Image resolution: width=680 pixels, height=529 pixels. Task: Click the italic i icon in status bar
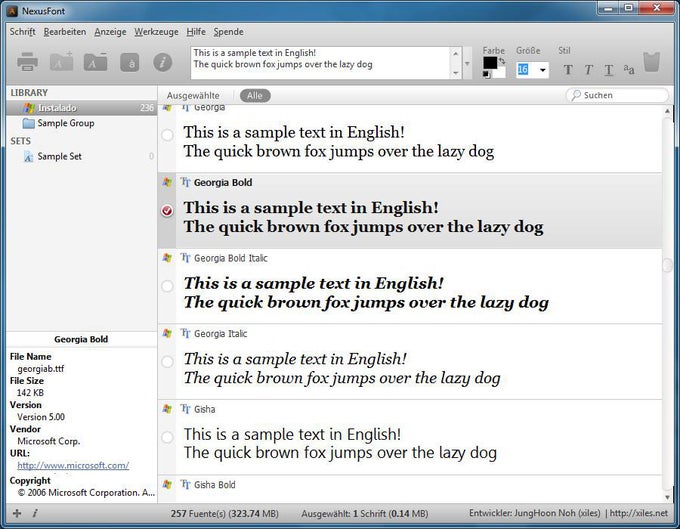(35, 513)
